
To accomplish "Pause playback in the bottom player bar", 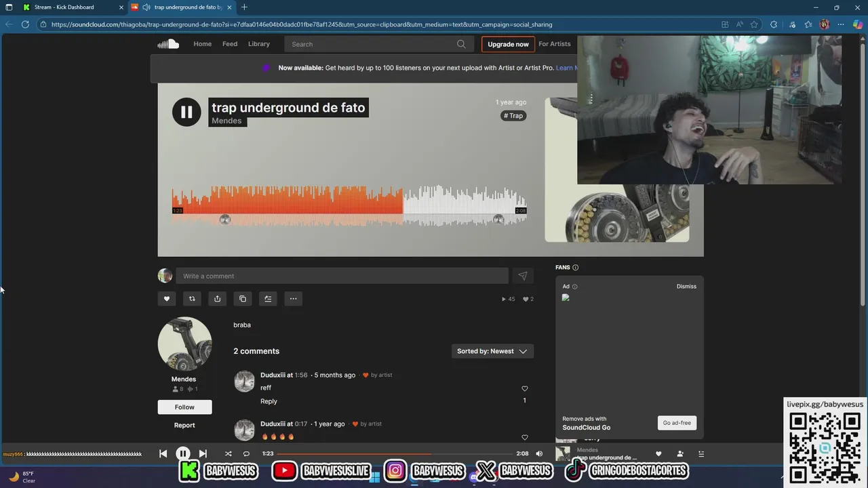I will 182,453.
